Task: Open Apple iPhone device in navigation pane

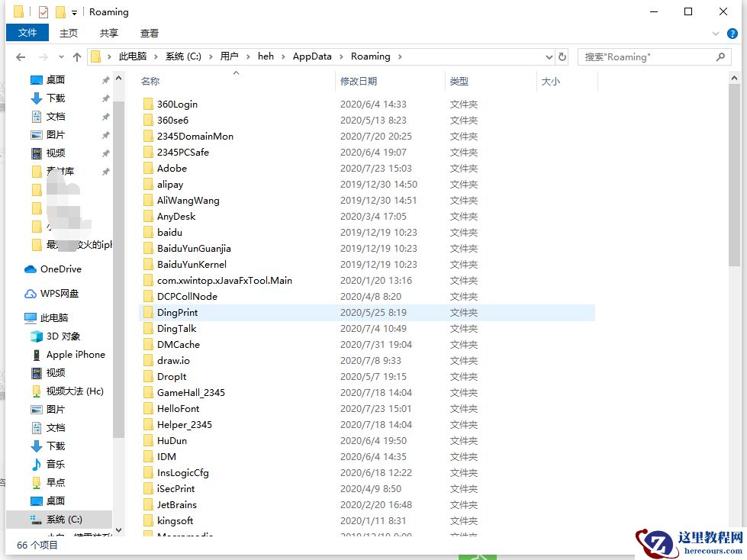Action: click(x=76, y=354)
